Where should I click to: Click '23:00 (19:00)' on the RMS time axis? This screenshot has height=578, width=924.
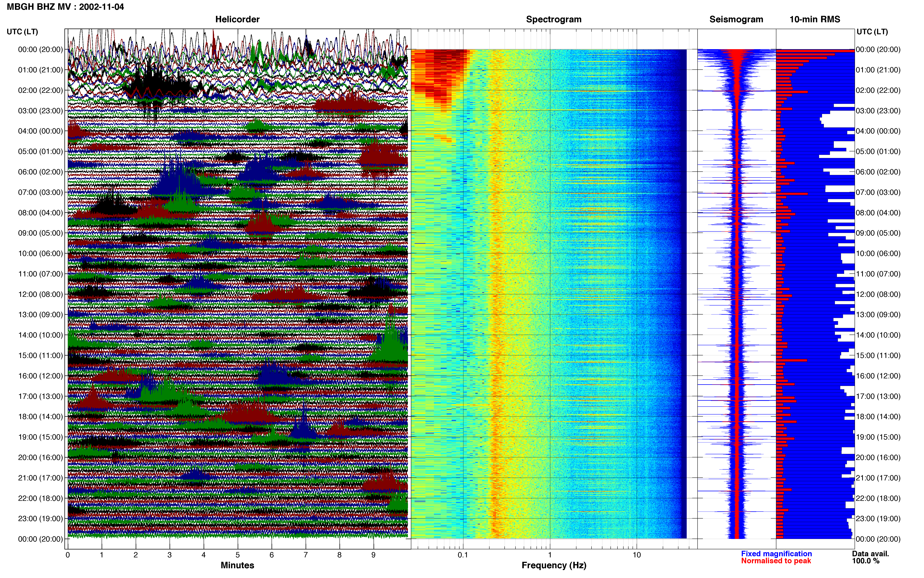coord(878,519)
